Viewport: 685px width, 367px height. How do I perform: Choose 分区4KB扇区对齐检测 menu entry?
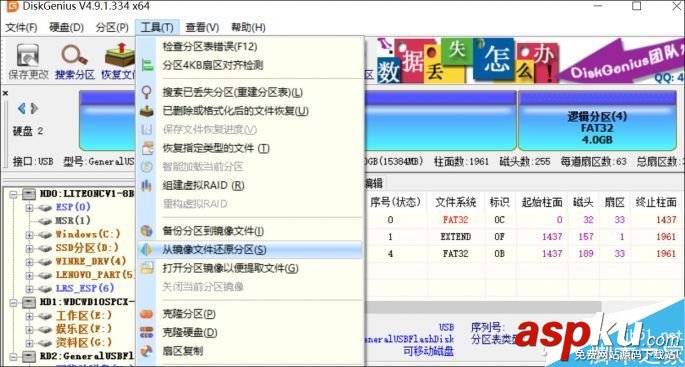pyautogui.click(x=250, y=66)
